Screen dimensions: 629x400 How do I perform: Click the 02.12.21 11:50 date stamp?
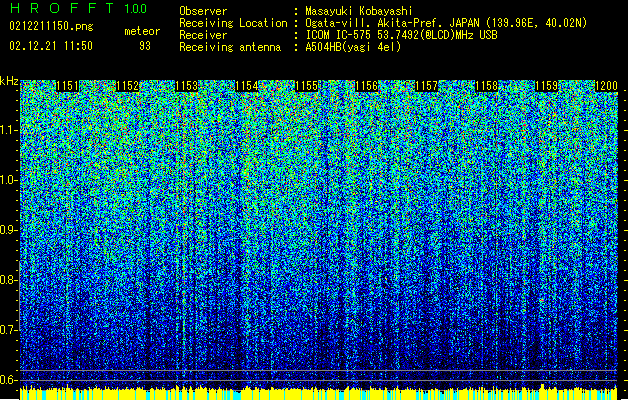(x=50, y=46)
